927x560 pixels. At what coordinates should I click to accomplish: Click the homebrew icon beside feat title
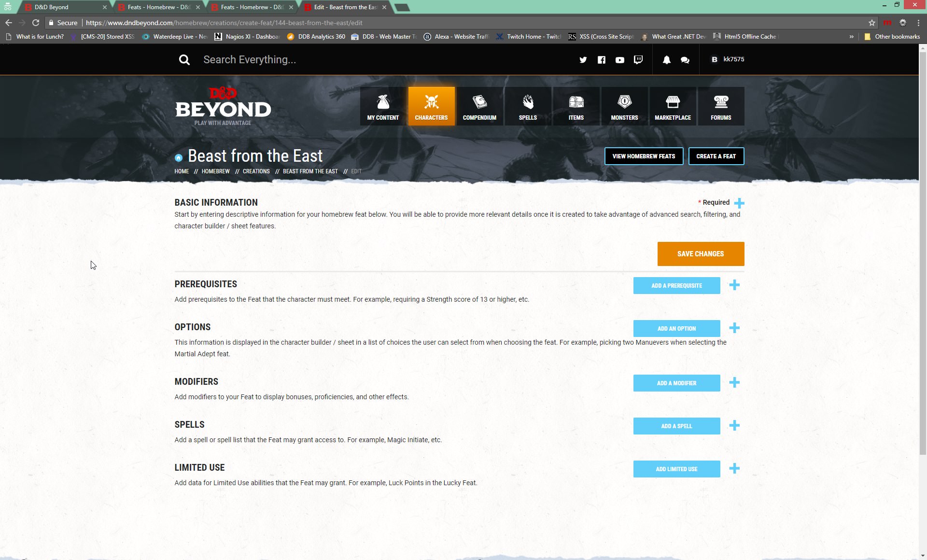coord(179,158)
